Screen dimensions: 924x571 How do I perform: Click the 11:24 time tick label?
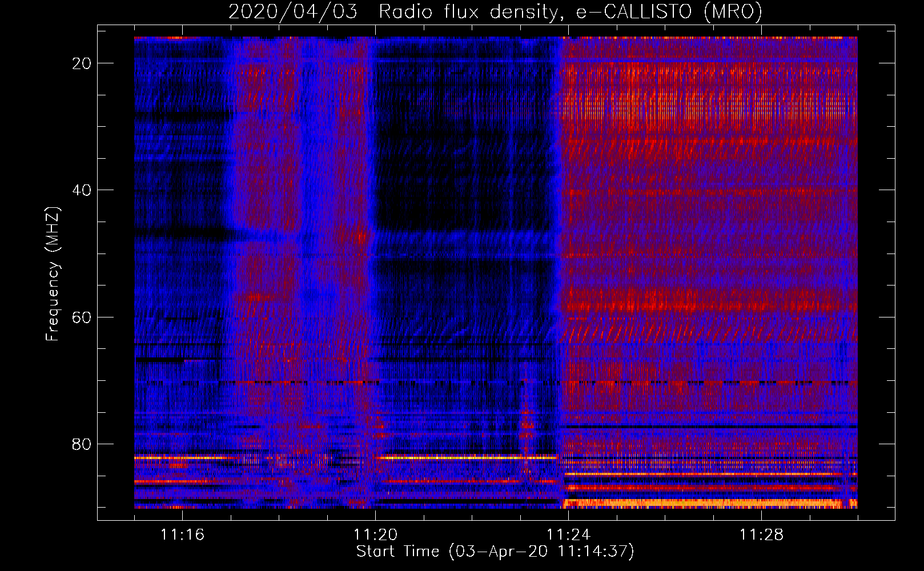pos(568,535)
